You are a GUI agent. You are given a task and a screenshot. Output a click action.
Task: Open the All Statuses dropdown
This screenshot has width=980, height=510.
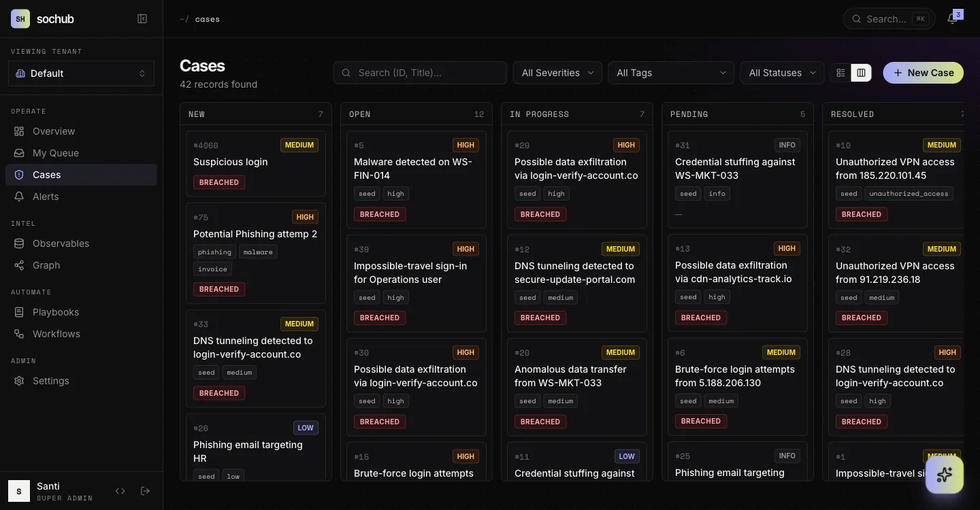click(x=782, y=73)
